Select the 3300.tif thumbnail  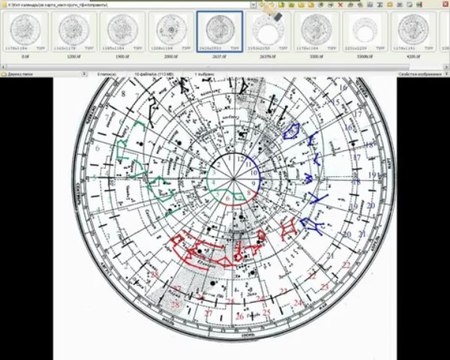[316, 32]
